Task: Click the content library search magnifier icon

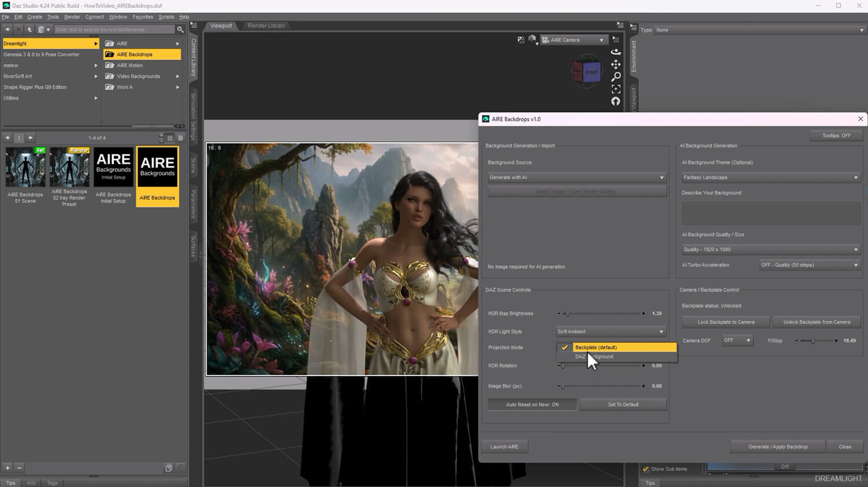Action: (x=180, y=29)
